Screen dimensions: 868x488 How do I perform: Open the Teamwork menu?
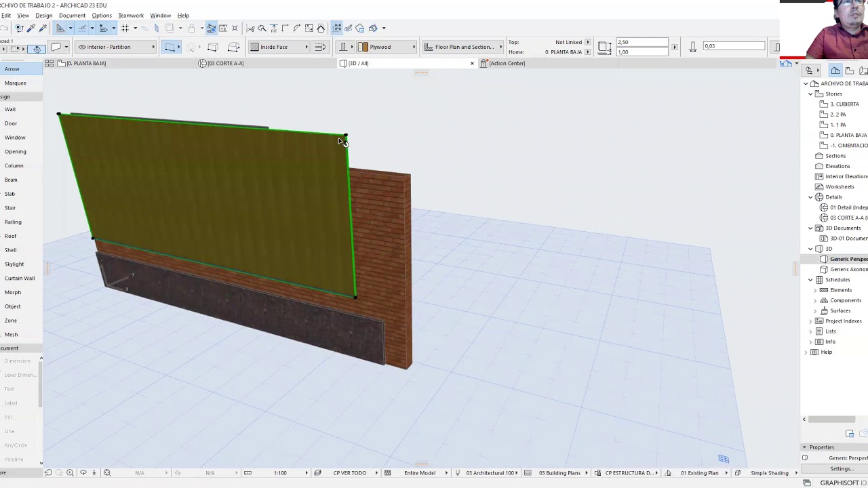point(131,15)
